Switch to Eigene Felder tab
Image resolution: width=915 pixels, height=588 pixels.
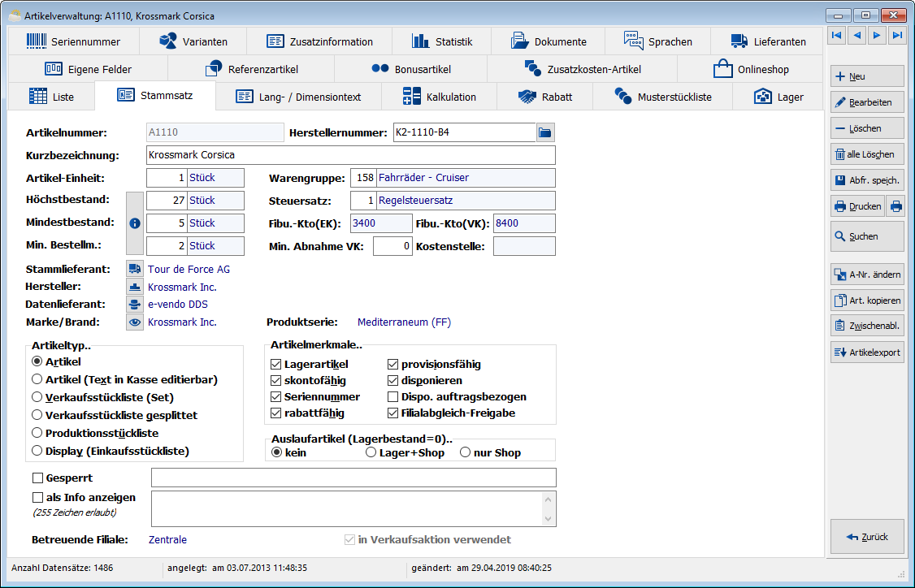pos(88,69)
